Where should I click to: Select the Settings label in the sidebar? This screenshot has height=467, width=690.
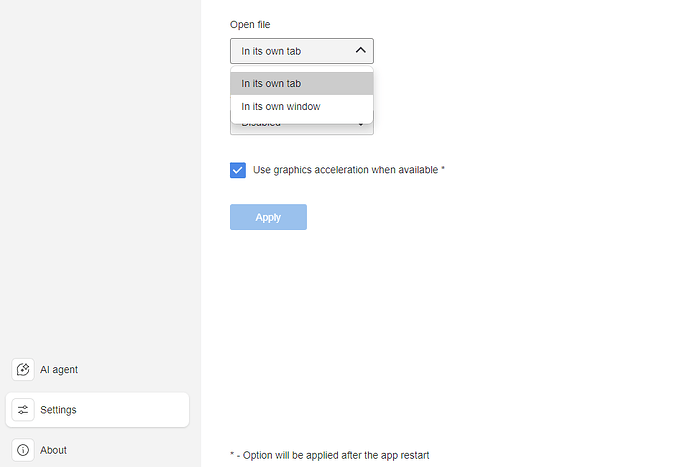click(x=58, y=410)
